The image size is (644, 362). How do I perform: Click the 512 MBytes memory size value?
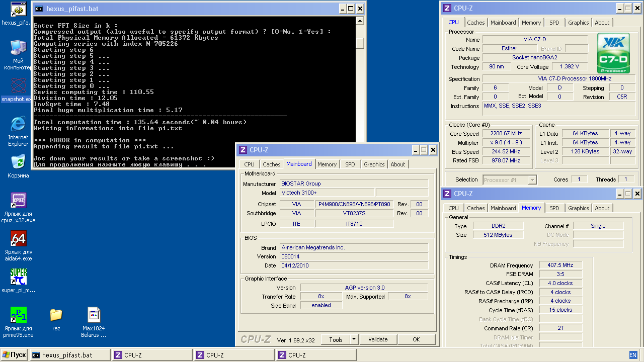point(497,235)
